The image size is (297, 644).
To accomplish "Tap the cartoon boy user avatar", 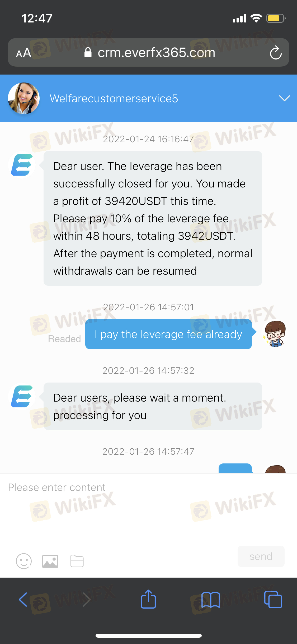I will point(275,334).
